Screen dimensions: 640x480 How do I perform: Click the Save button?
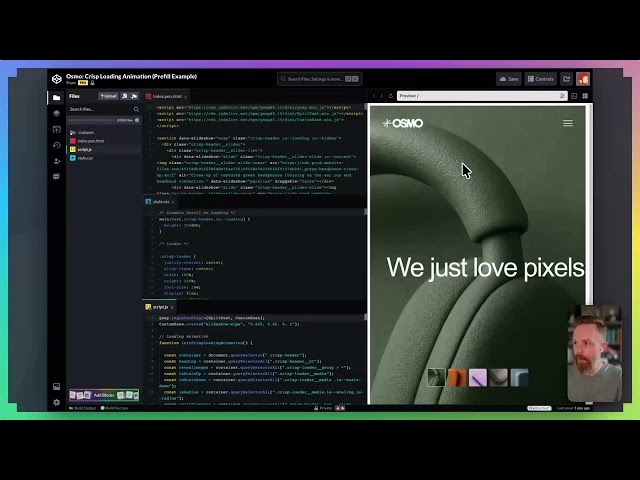coord(509,79)
